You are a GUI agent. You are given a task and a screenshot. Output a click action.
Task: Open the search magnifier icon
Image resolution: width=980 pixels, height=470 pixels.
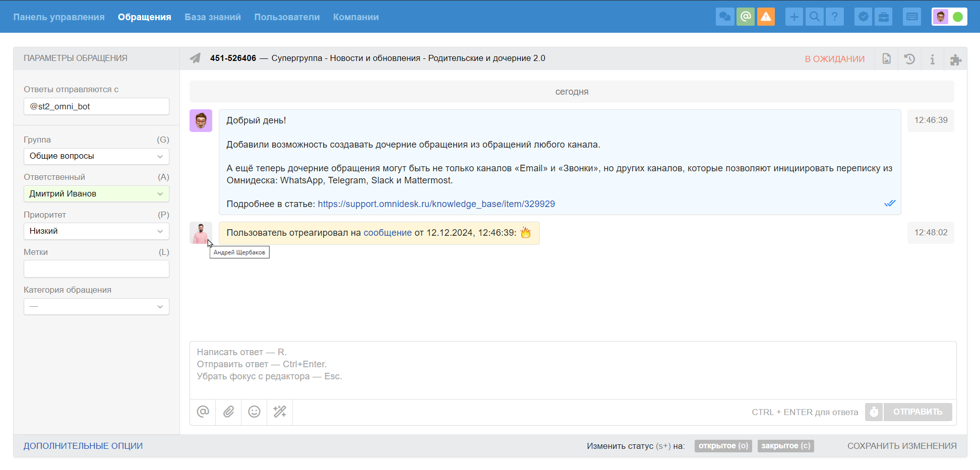tap(814, 17)
